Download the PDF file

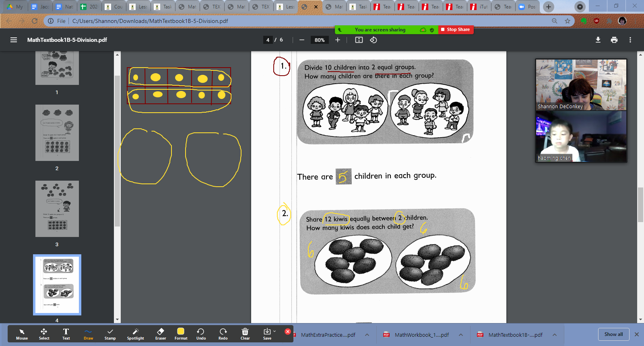598,40
